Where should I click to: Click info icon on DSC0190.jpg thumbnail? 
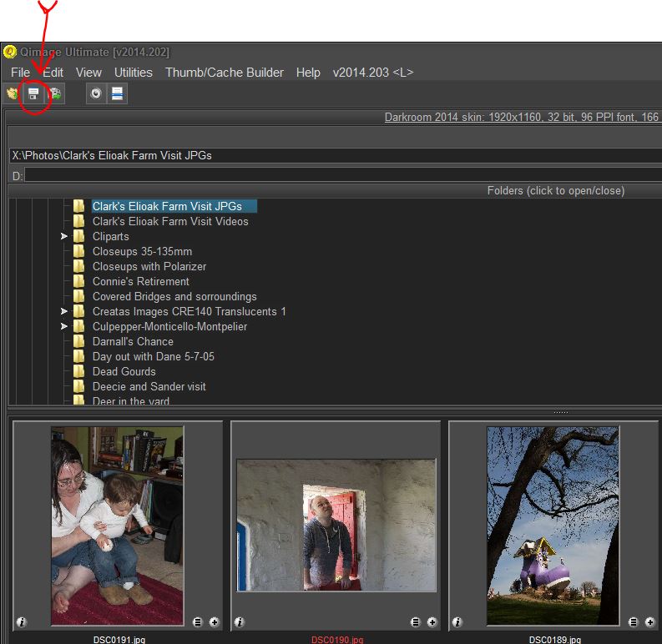tap(240, 622)
